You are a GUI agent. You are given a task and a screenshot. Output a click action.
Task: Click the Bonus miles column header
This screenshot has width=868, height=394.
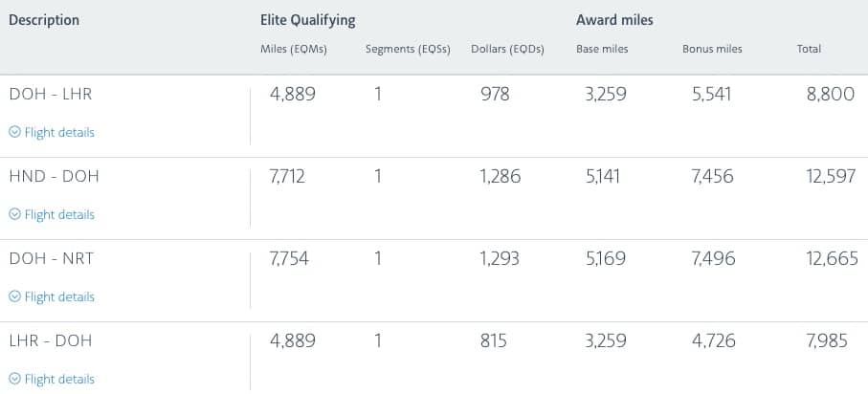click(712, 49)
